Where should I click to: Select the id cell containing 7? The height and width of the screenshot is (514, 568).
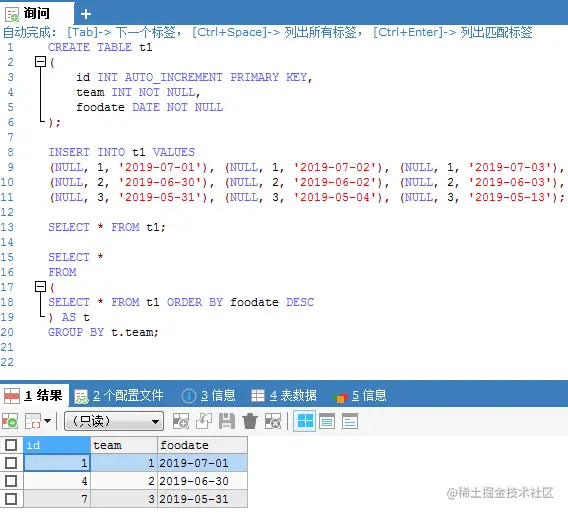coord(57,499)
